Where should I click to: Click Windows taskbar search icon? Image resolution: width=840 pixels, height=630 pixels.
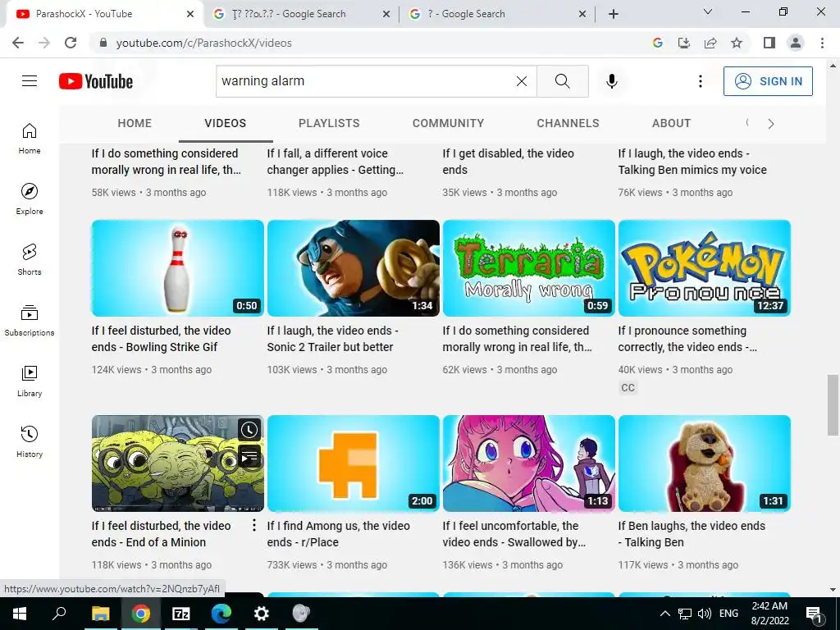pos(59,614)
